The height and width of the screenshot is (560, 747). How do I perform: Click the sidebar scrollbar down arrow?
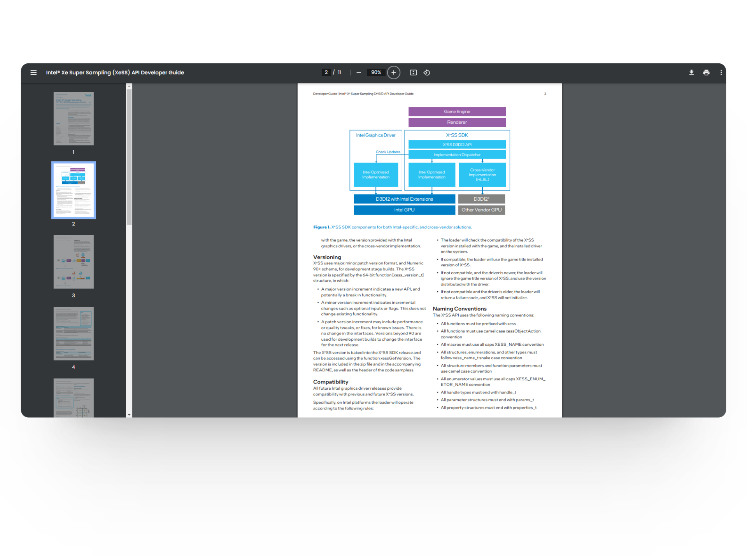coord(129,415)
